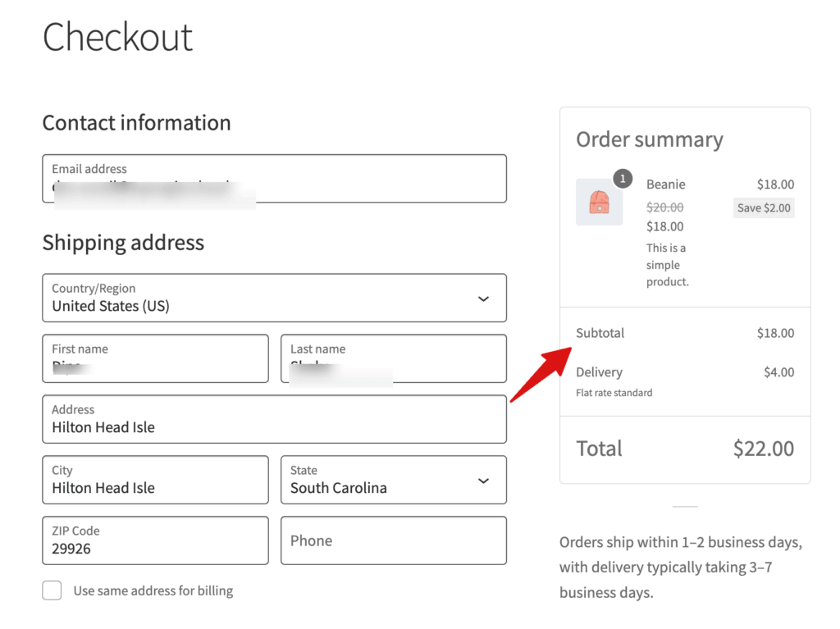This screenshot has width=840, height=629.
Task: Click the Checkout page title
Action: 117,37
